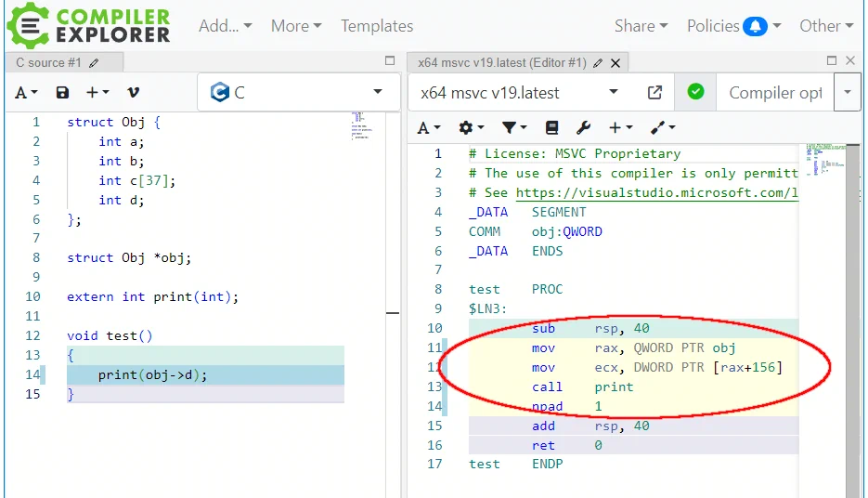Viewport: 868px width, 498px height.
Task: Click 'struct Obj {' on line 1
Action: click(113, 122)
